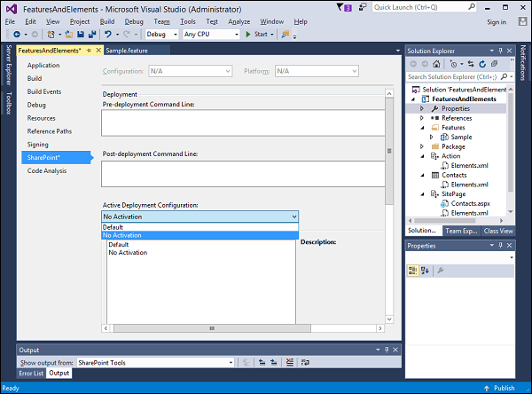Open the Any CPU platform dropdown
The image size is (532, 394).
[x=210, y=35]
